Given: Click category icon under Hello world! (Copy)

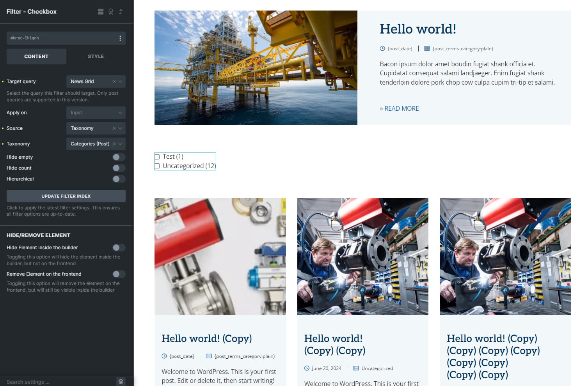Looking at the screenshot, I should tap(209, 356).
